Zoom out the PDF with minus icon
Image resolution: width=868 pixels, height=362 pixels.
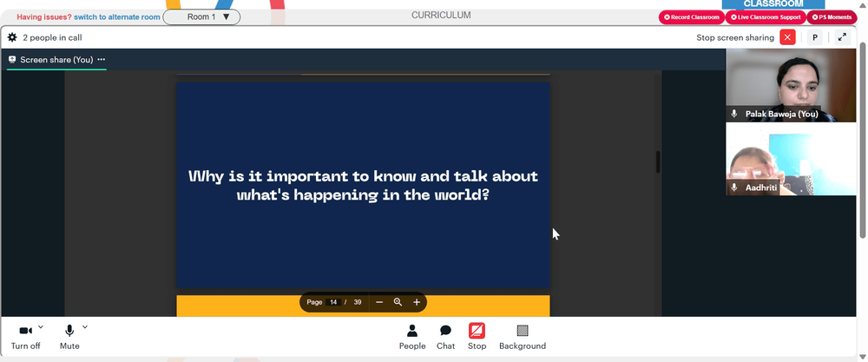coord(379,302)
